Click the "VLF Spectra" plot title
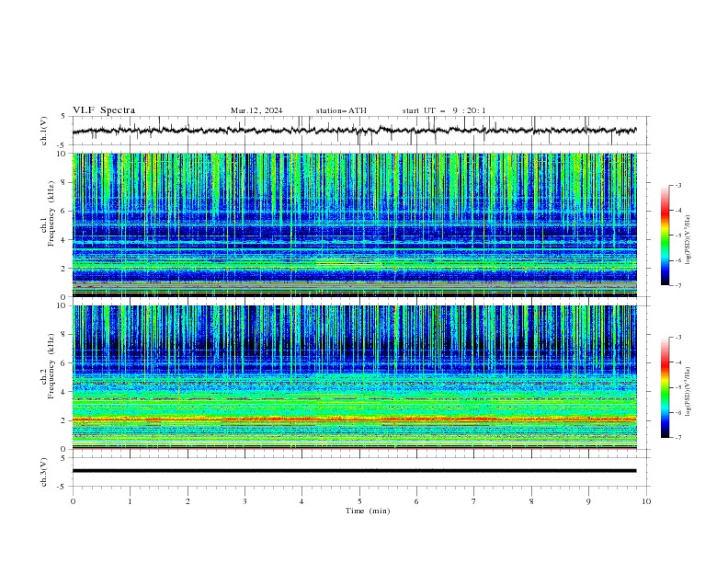 click(x=104, y=110)
